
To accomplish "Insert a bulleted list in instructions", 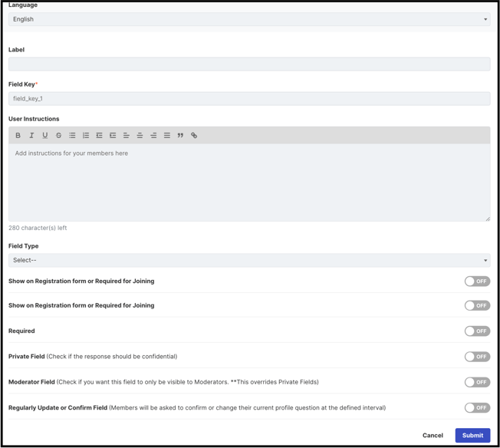I will tap(72, 135).
